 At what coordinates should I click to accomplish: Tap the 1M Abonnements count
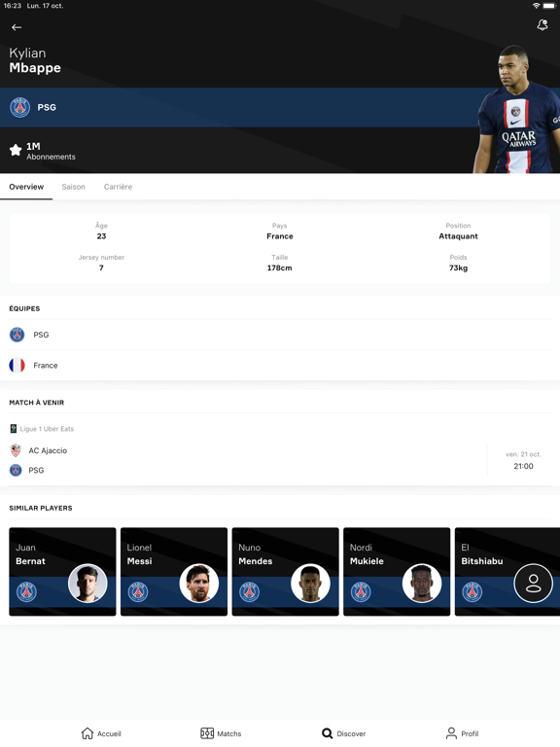click(x=51, y=151)
